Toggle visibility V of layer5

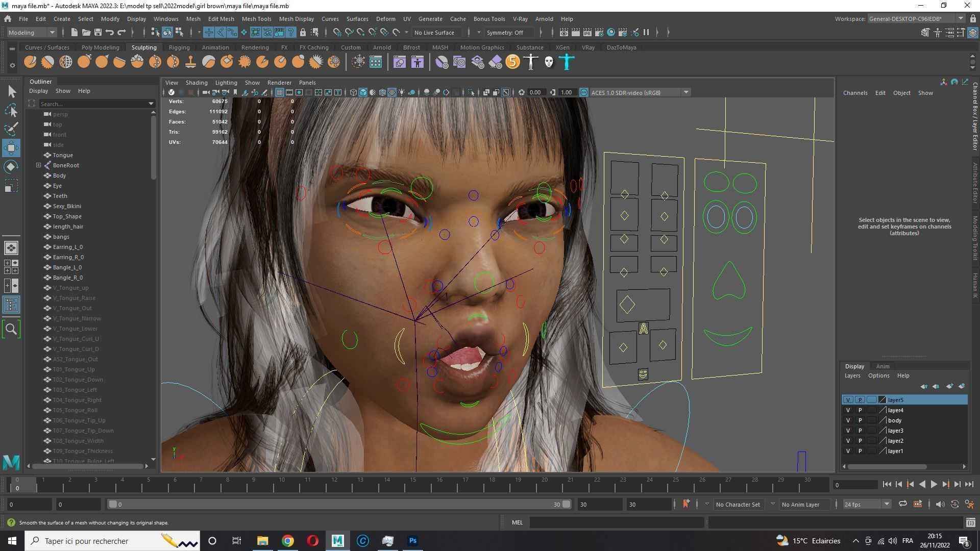tap(848, 400)
